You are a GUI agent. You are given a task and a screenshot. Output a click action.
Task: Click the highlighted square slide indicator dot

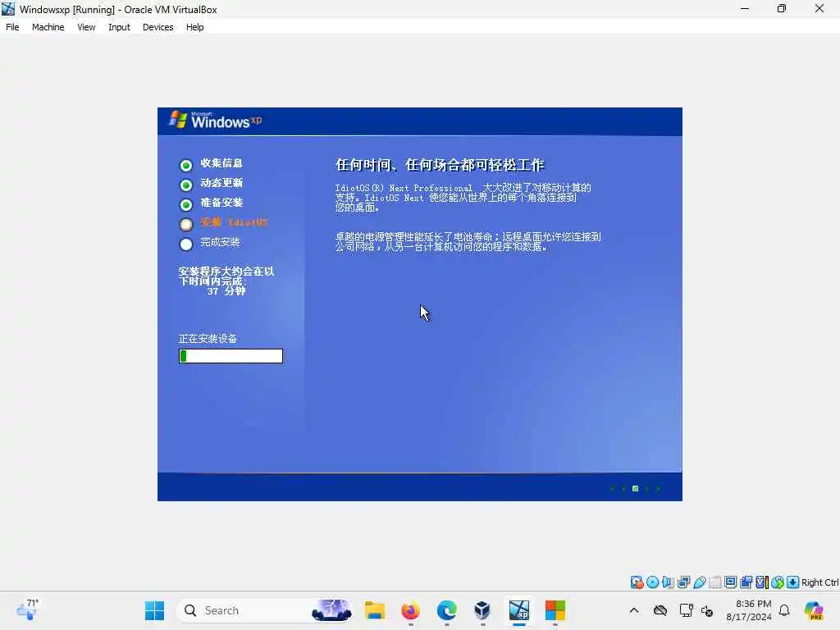point(636,489)
